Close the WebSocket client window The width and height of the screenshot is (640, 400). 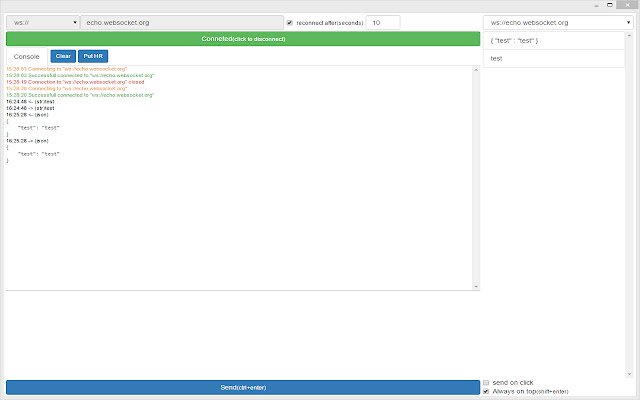(x=628, y=5)
